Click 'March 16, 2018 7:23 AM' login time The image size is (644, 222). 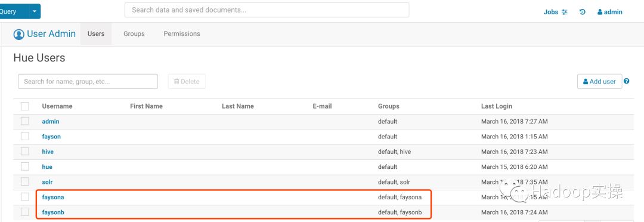click(514, 152)
